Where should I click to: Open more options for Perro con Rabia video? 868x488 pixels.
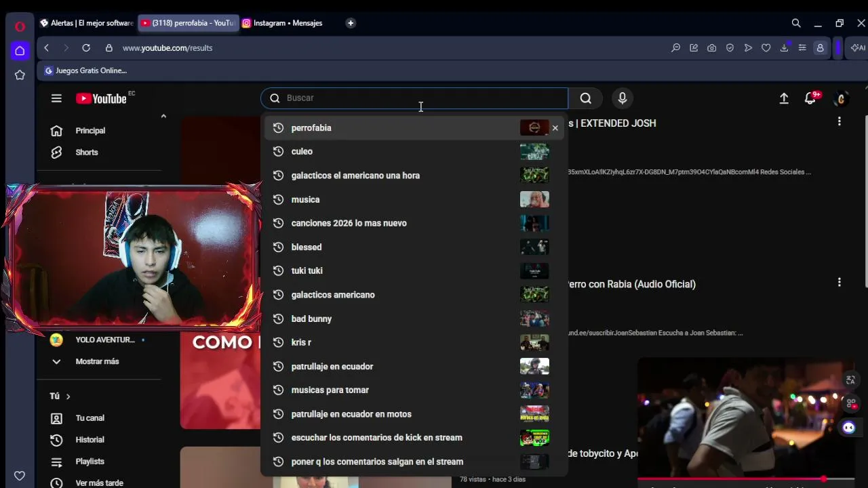pos(840,282)
